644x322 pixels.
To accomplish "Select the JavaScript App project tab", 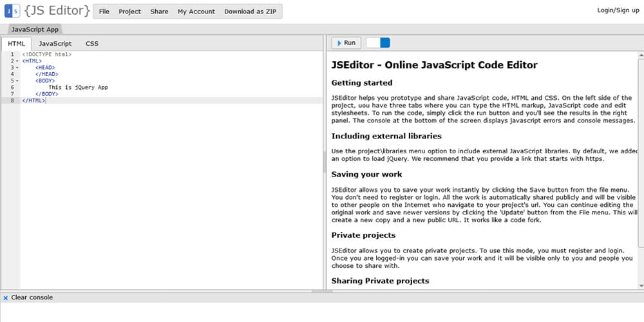I will (35, 30).
